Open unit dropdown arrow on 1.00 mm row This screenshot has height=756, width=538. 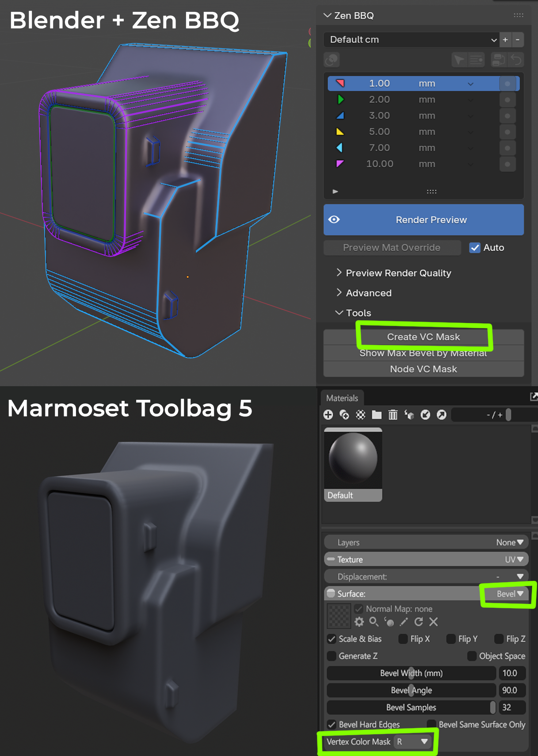click(470, 84)
